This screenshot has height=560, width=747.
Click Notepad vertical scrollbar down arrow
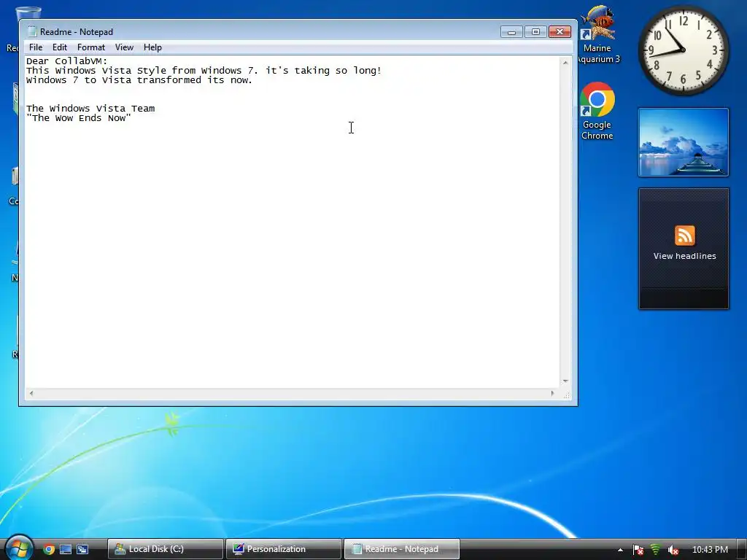[x=565, y=381]
